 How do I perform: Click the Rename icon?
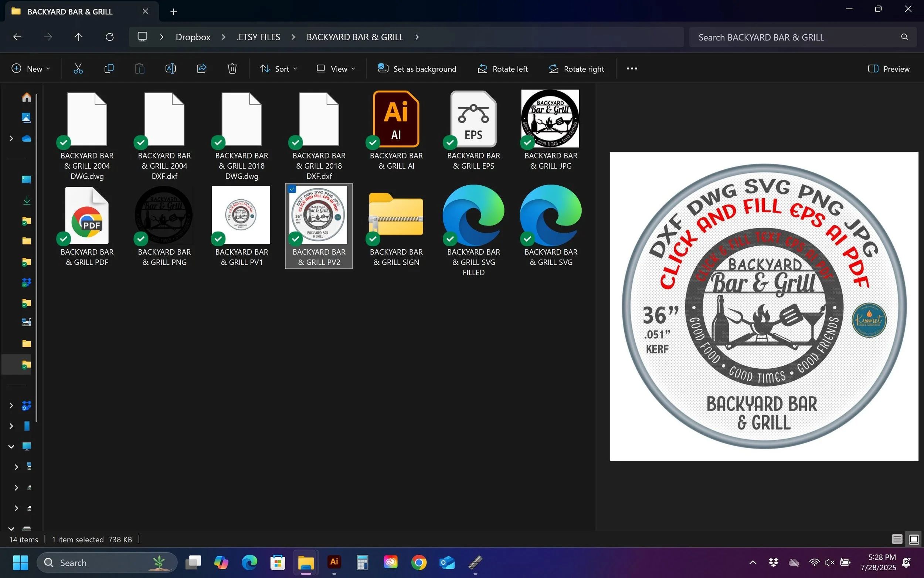pyautogui.click(x=170, y=69)
